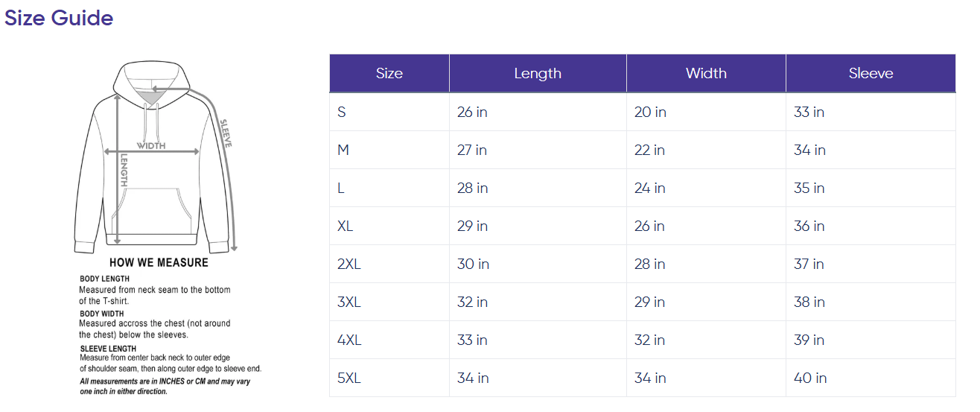
Task: Click the 28 in length for size L
Action: coord(472,188)
